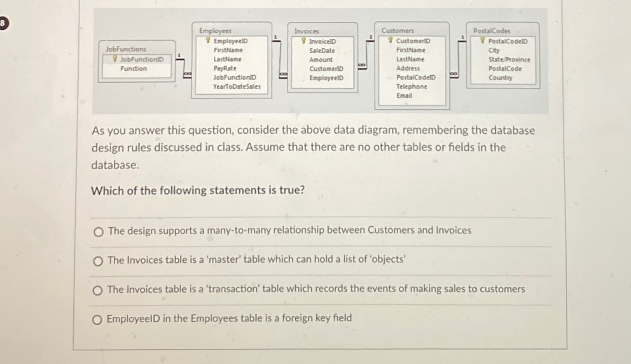Select the 'master' table answer option
The height and width of the screenshot is (364, 631).
(x=98, y=261)
